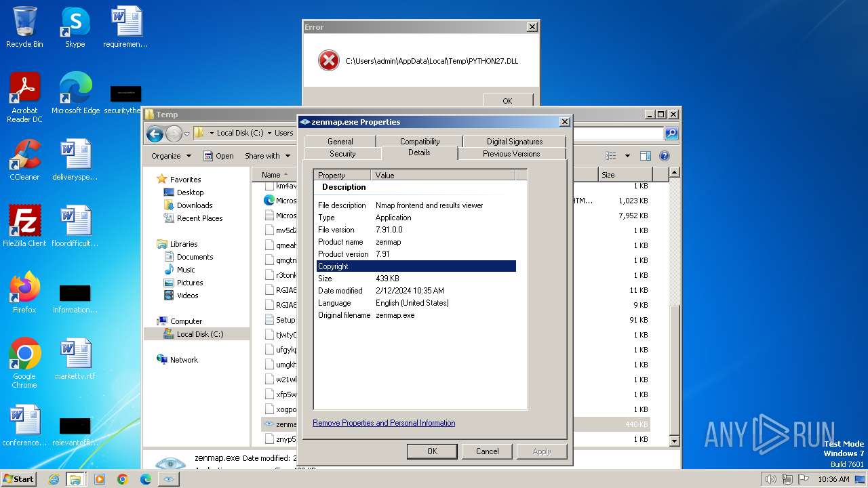
Task: Click Remove Properties and Personal Information link
Action: click(x=384, y=423)
